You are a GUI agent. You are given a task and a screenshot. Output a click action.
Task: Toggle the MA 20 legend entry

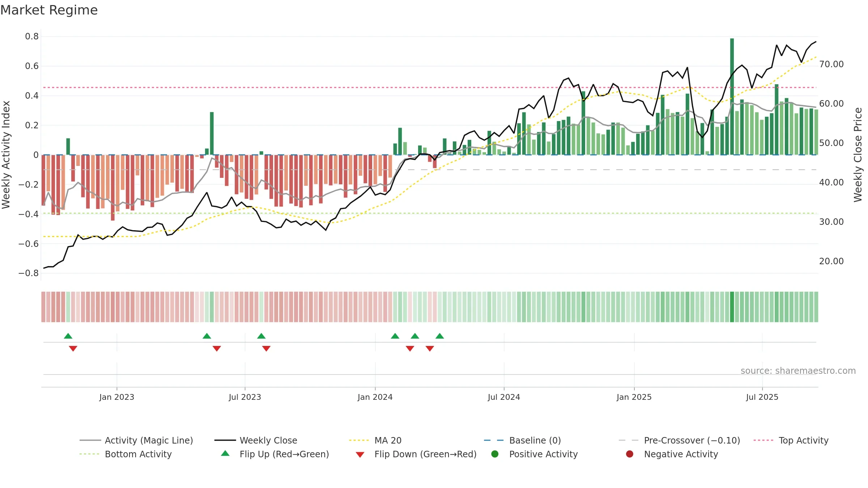coord(375,440)
